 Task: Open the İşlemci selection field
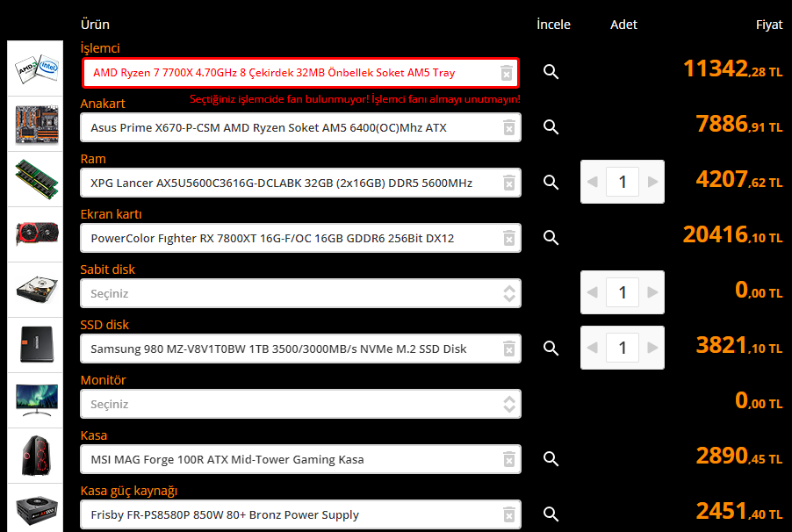click(300, 73)
